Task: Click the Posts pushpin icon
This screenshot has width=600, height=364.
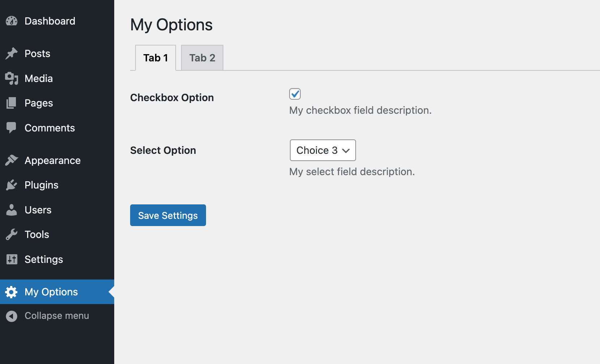Action: pos(12,53)
